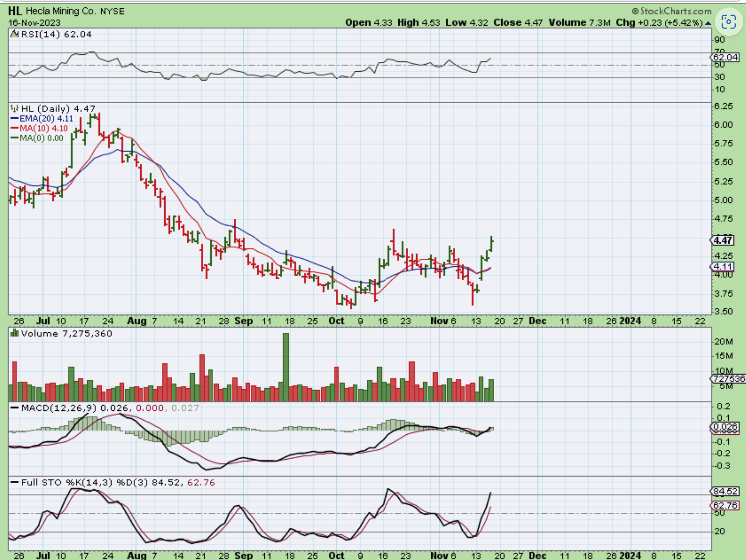746x560 pixels.
Task: Click the 62.76 stochastic %D axis tag
Action: tap(725, 505)
